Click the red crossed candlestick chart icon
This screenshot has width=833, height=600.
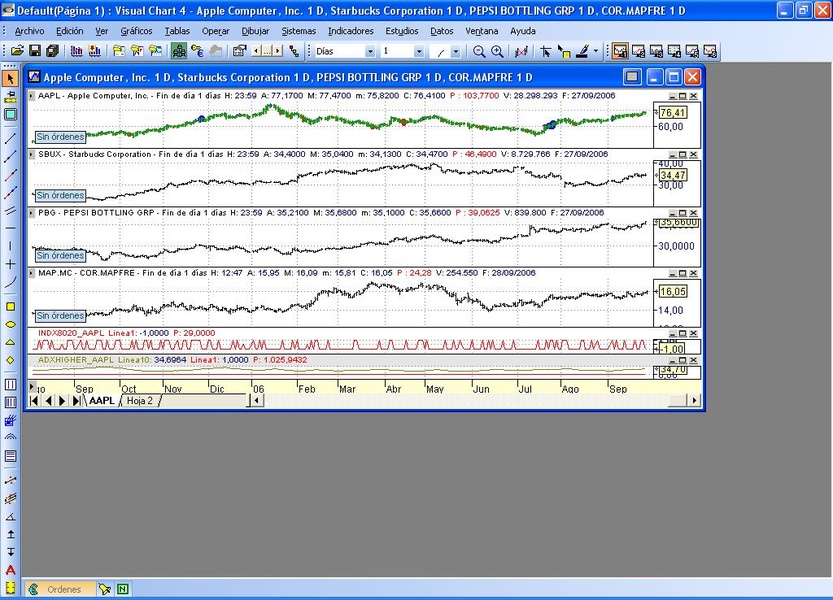[x=521, y=52]
